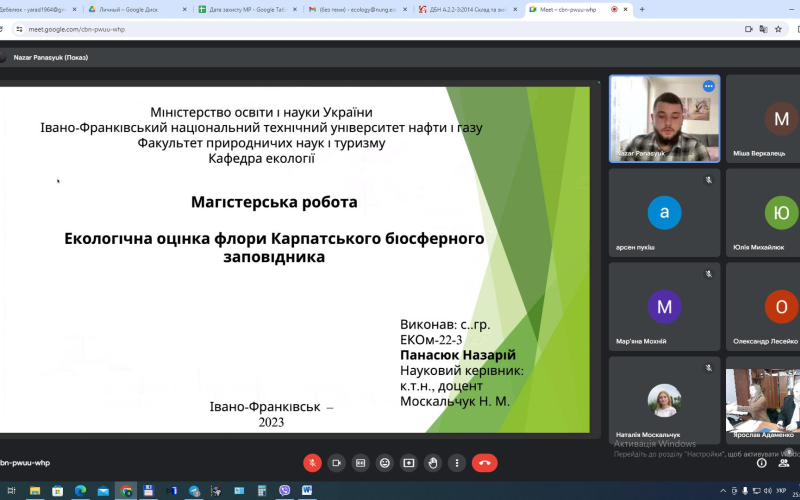Open the people panel icon

click(x=784, y=463)
